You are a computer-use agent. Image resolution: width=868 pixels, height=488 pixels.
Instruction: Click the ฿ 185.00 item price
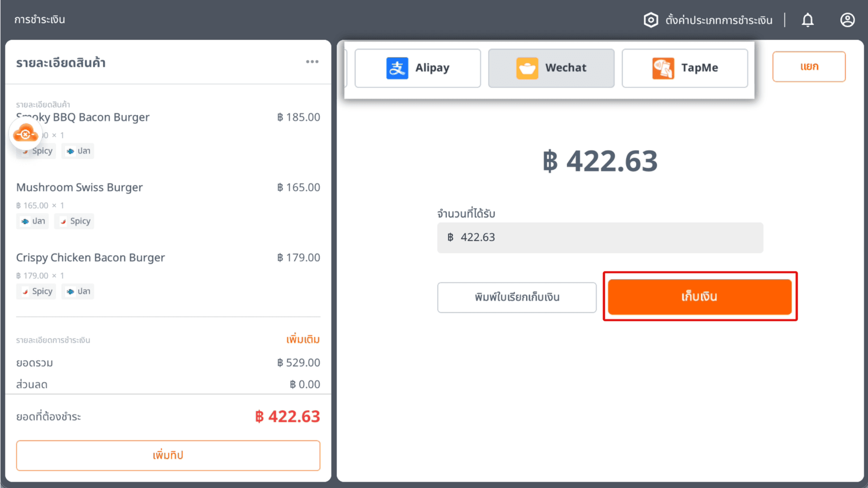(298, 117)
